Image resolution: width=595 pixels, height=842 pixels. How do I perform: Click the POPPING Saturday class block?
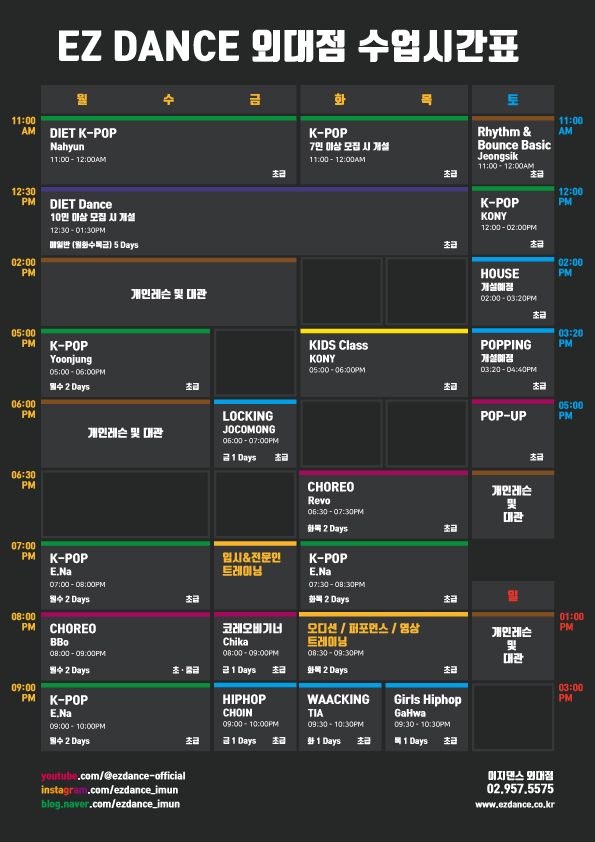point(513,362)
